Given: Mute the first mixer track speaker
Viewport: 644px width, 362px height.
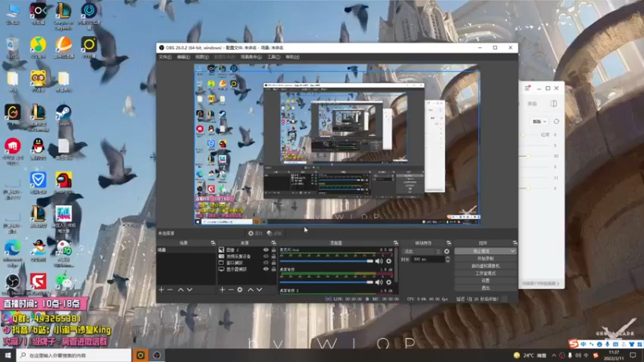Looking at the screenshot, I should click(378, 261).
